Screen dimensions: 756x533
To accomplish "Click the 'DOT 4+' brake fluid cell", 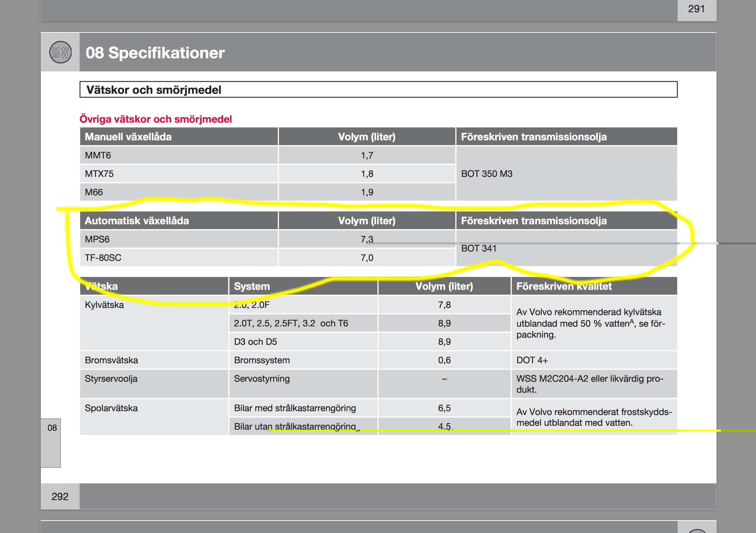I will (x=532, y=360).
